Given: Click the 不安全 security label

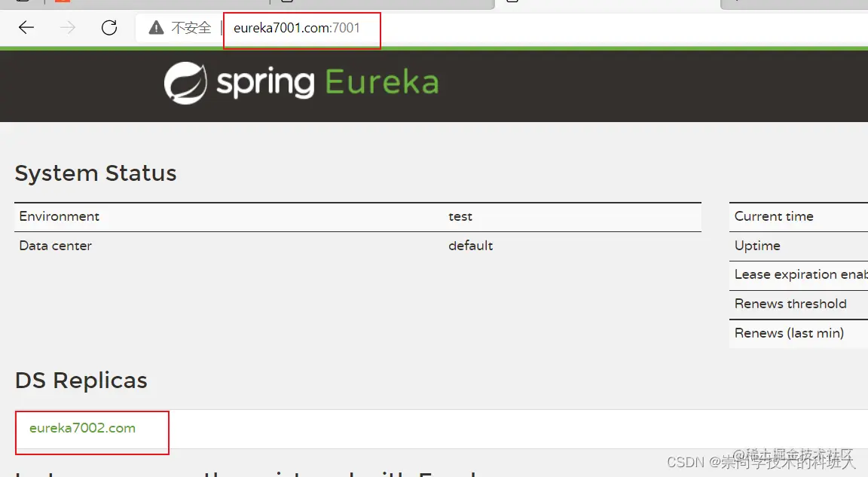Looking at the screenshot, I should (191, 28).
